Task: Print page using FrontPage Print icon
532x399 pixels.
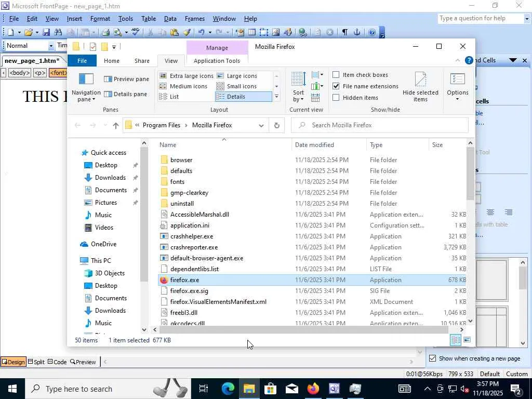Action: tap(105, 32)
